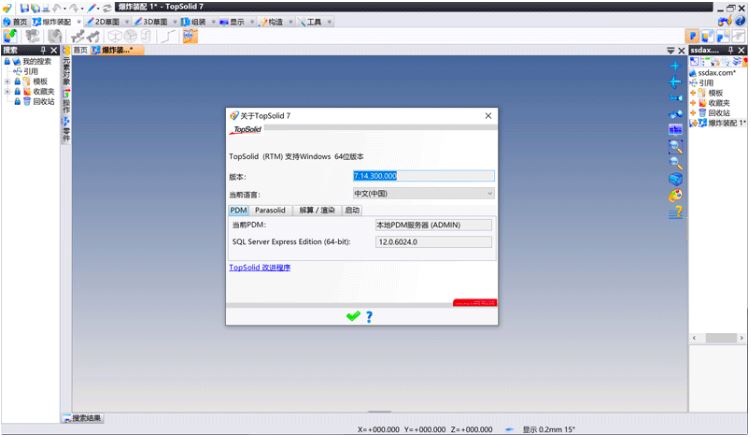Click the zoom magnifier icon in viewport
Image resolution: width=751 pixels, height=437 pixels.
pos(675,145)
